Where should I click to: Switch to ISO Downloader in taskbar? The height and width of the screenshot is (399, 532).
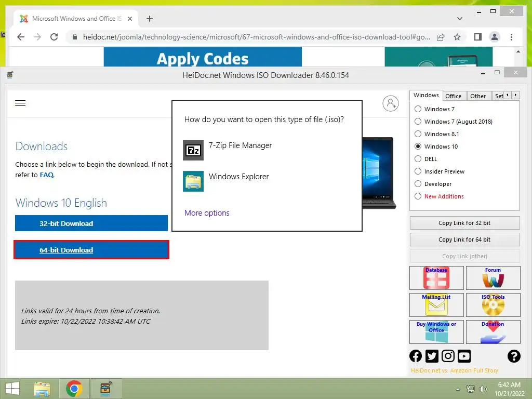click(106, 389)
